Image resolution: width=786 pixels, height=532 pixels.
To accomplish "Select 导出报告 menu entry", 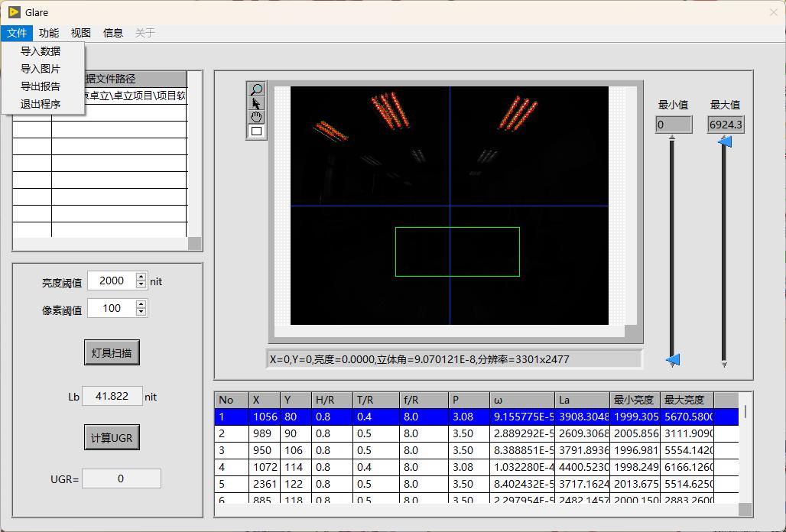I will [41, 86].
